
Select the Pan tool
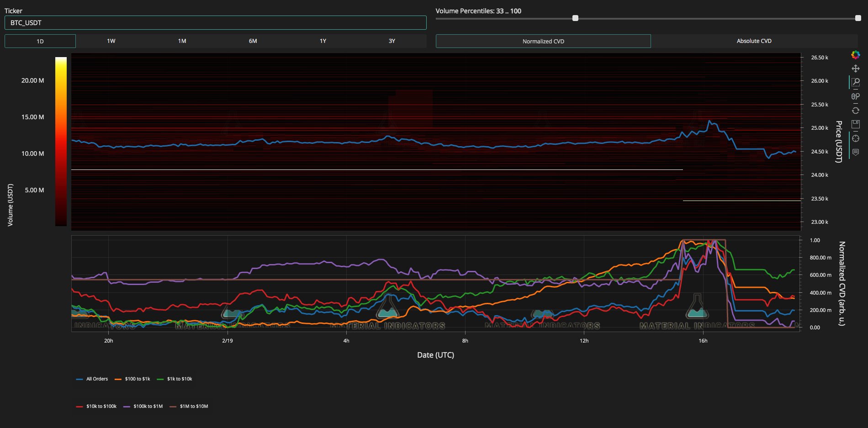coord(856,69)
